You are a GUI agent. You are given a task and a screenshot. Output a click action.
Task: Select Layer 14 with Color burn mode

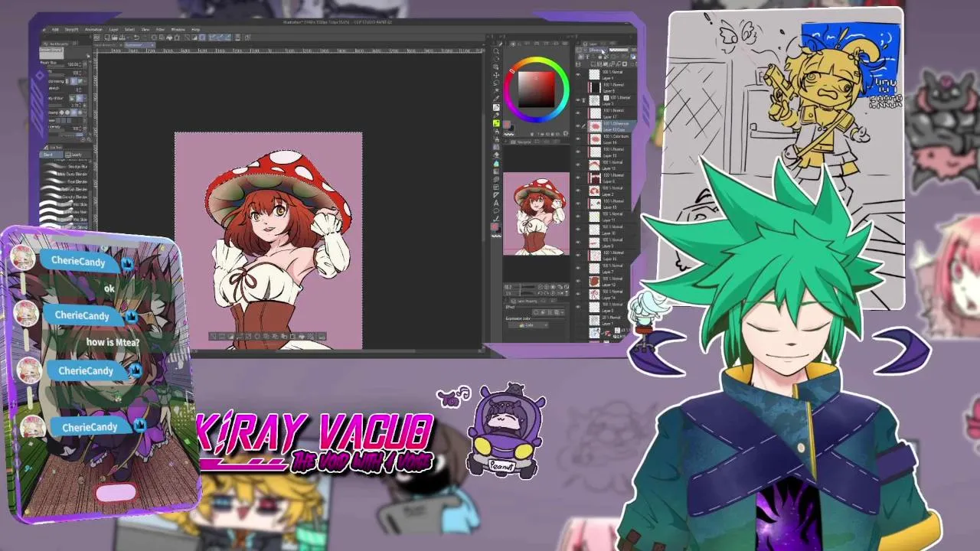pyautogui.click(x=611, y=139)
